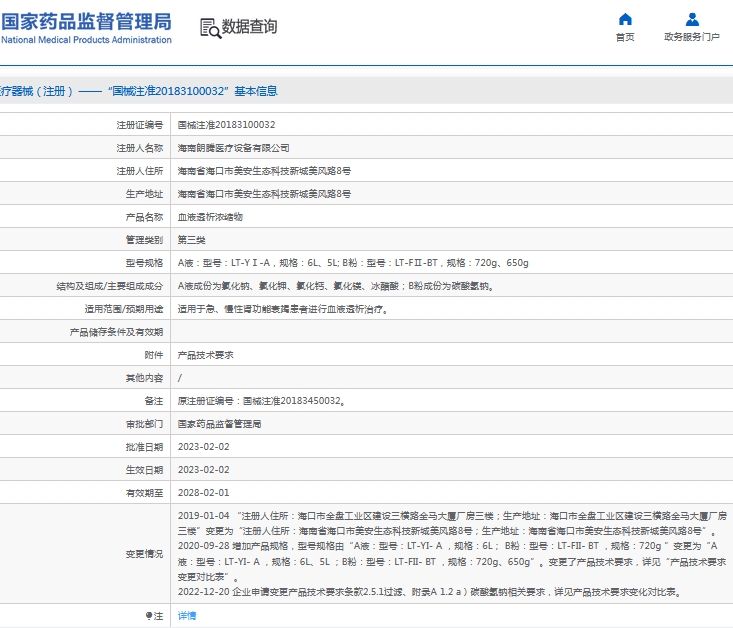Click the registrant name 海南朗腾医疗设备有限公司

[x=233, y=148]
